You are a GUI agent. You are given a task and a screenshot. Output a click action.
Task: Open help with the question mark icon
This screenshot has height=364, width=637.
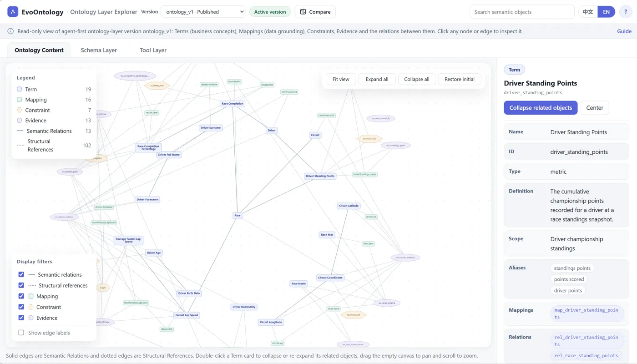coord(626,12)
